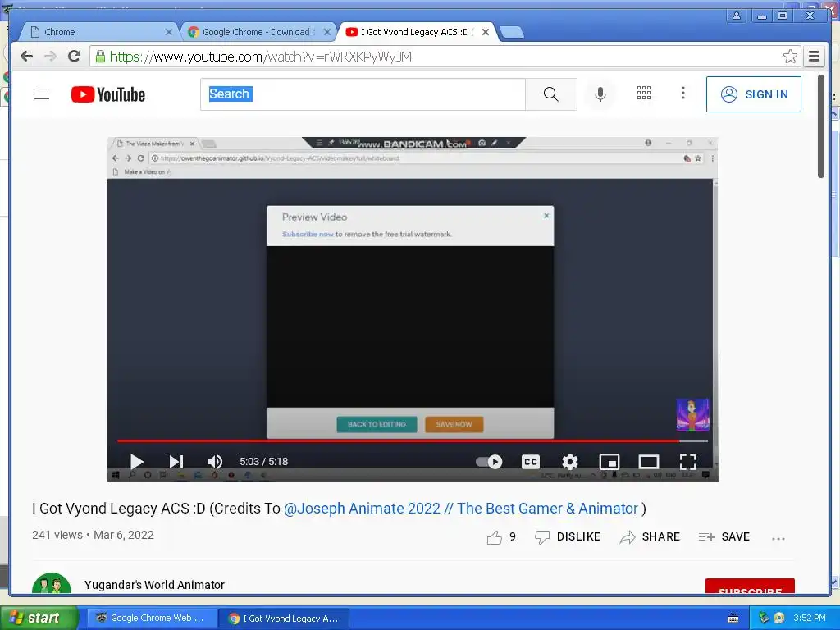View site security lock info

point(100,57)
